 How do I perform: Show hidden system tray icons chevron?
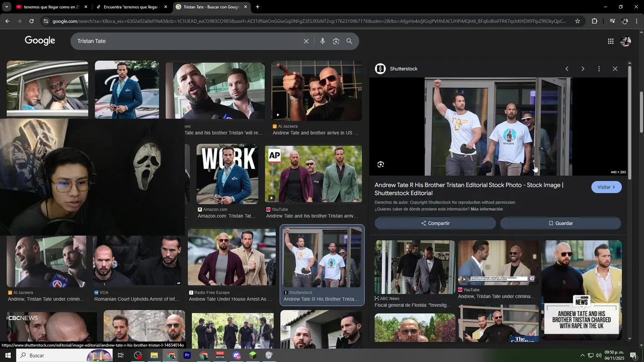pos(583,355)
